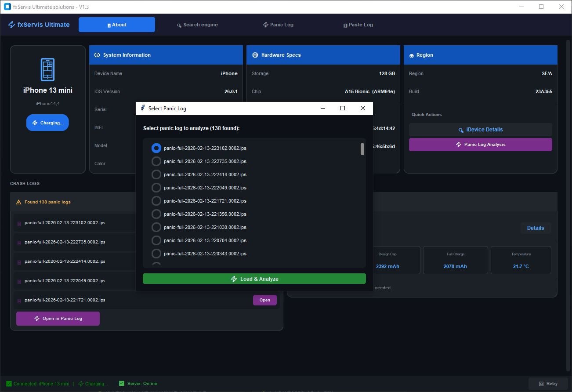Click the charging bolt icon in status bar
This screenshot has width=572, height=392.
[81, 384]
